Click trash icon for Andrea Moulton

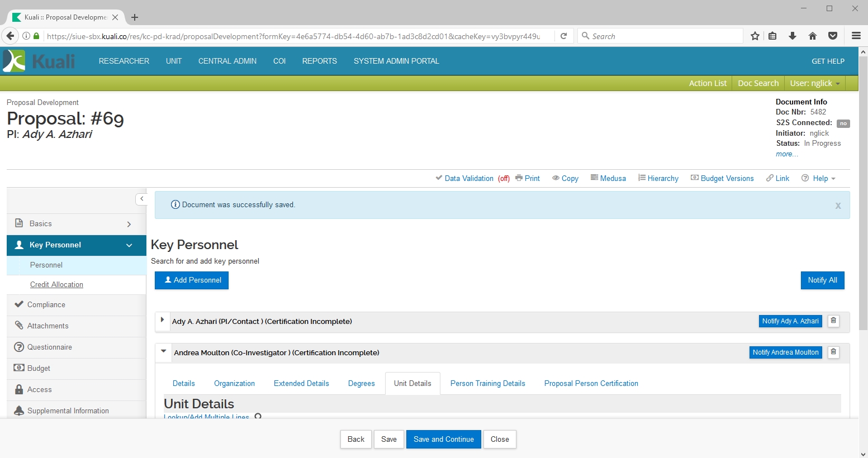(833, 352)
